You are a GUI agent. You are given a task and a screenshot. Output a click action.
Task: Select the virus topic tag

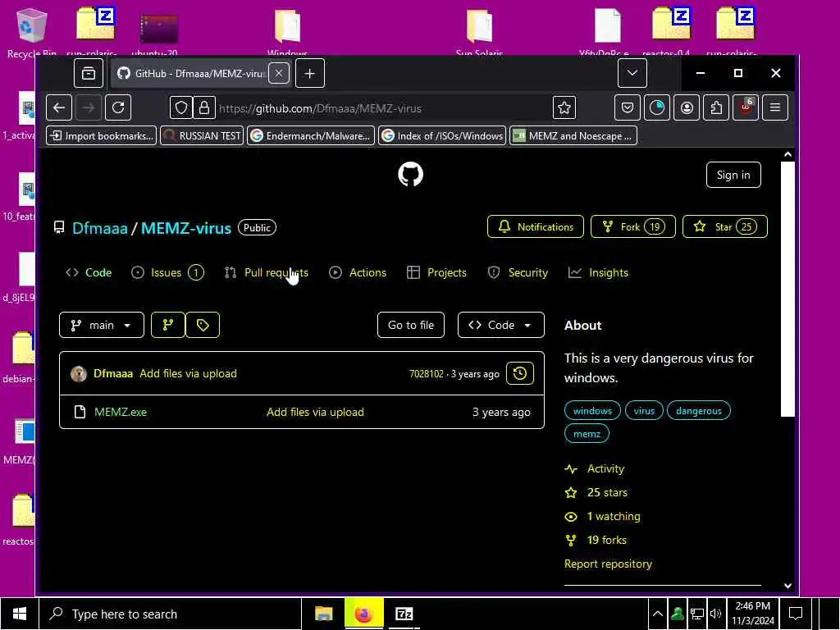click(x=644, y=411)
